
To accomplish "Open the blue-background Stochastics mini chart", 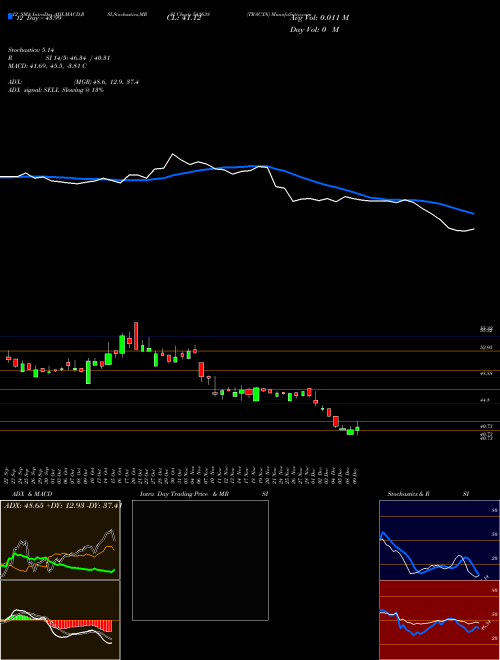I will pyautogui.click(x=439, y=540).
